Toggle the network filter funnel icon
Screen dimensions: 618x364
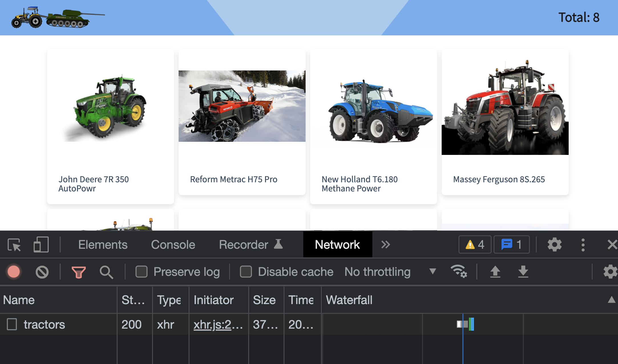coord(78,272)
